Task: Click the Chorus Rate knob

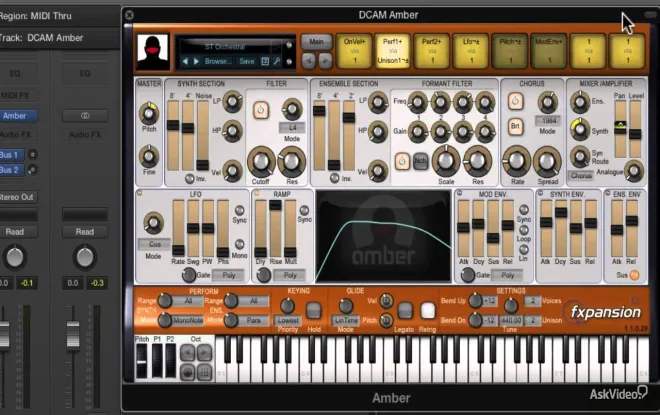Action: (517, 161)
